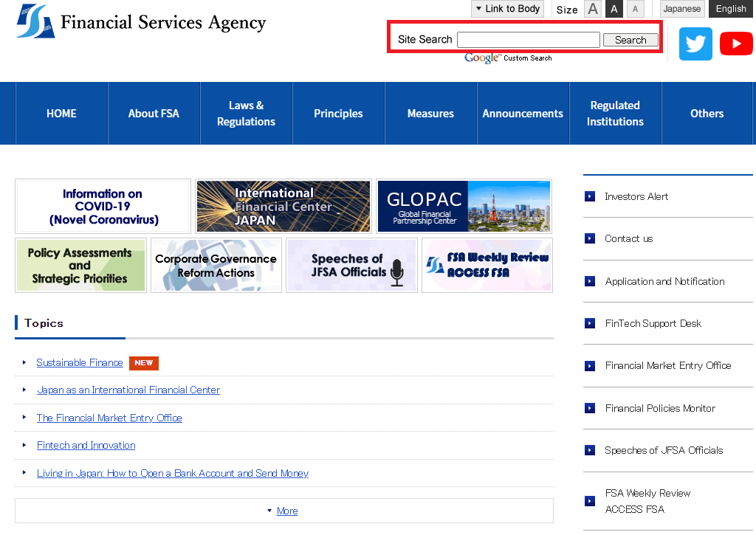Select the medium text size A

point(614,9)
